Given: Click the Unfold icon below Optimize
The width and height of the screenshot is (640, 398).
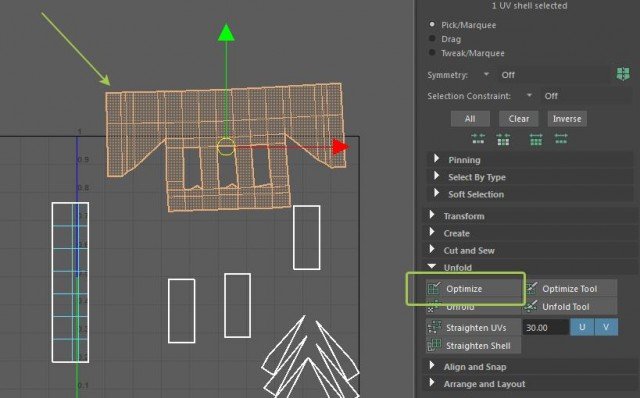Looking at the screenshot, I should tap(434, 307).
